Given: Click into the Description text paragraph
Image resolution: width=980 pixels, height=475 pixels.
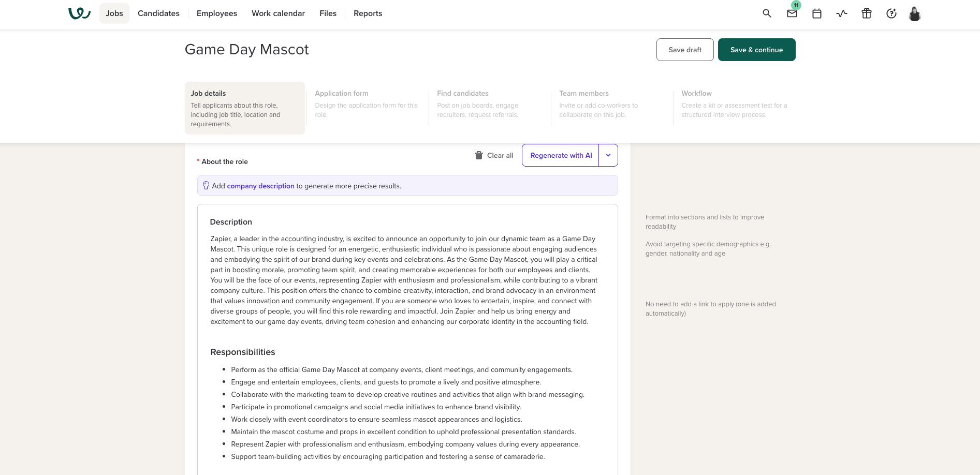Looking at the screenshot, I should click(x=404, y=280).
